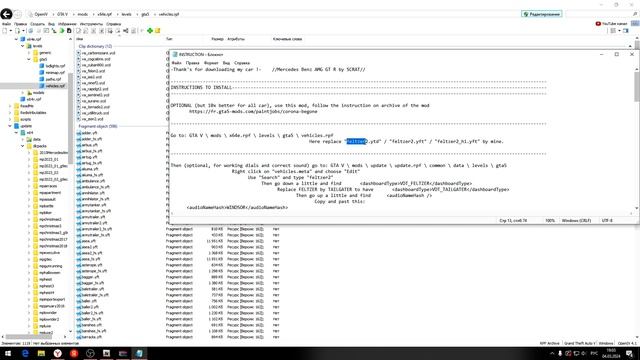The image size is (640, 360).
Task: Sort by the Имя column header
Action: (x=80, y=39)
